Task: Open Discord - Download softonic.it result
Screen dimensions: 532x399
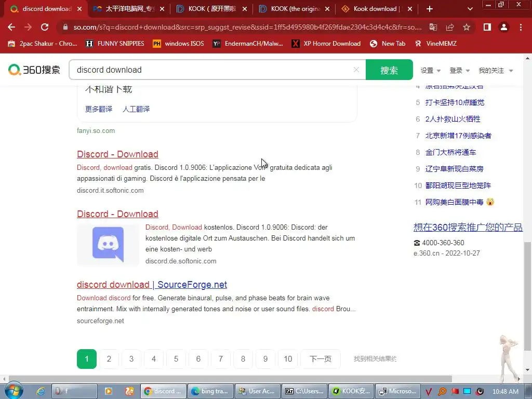Action: [x=117, y=154]
